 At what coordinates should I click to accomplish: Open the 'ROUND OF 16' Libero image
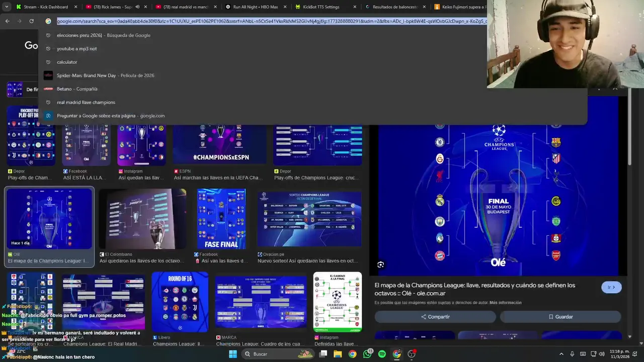coord(180,302)
